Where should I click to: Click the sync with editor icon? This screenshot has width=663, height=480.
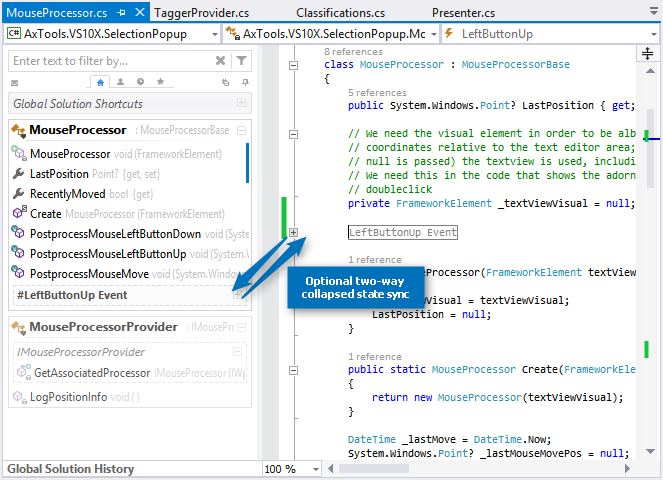[x=225, y=82]
